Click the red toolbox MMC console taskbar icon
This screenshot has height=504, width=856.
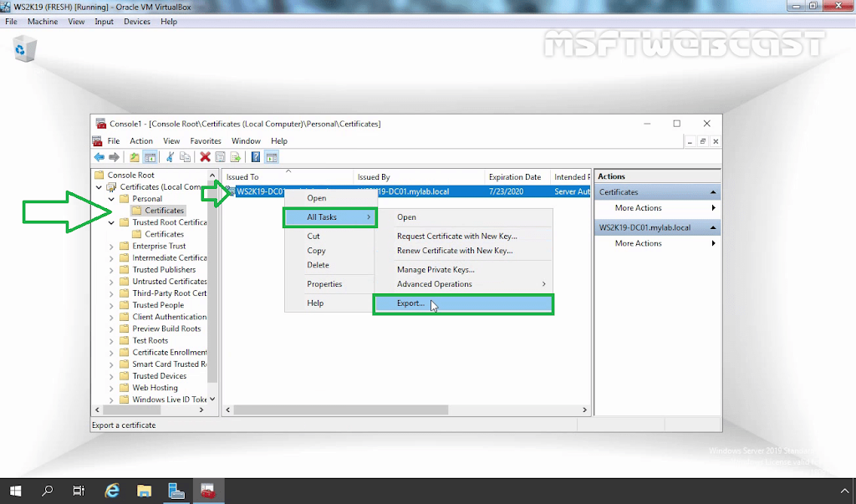point(208,491)
